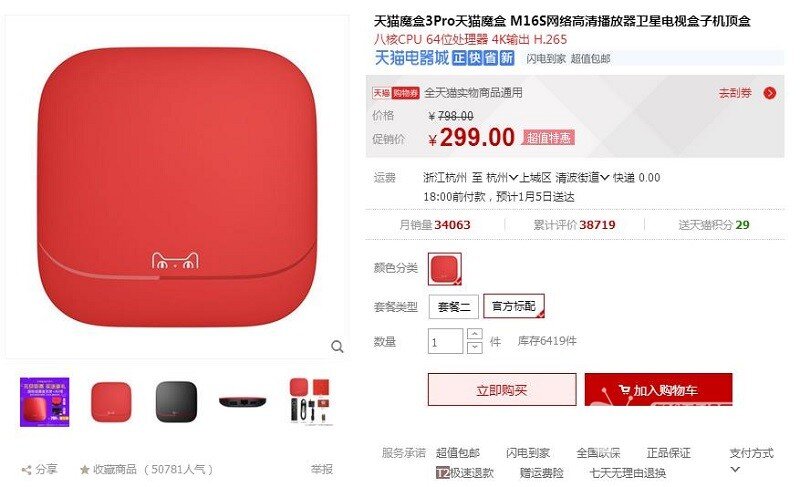Viewport: 800px width, 487px height.
Task: Expand the 支付方式 chevron
Action: [x=735, y=469]
